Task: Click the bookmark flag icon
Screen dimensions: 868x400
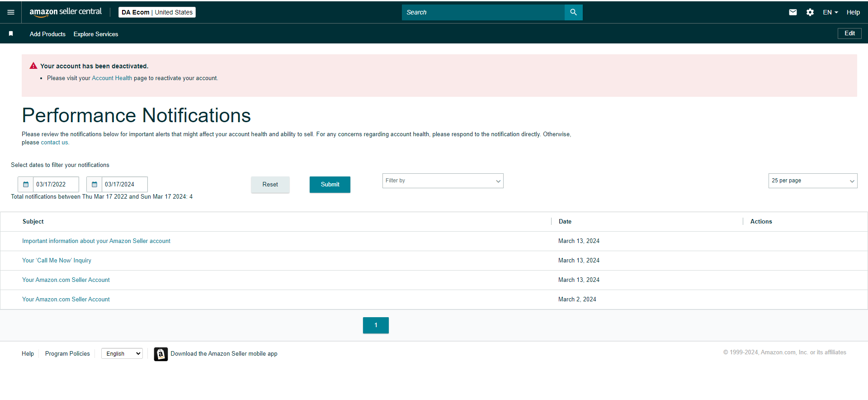Action: (11, 33)
